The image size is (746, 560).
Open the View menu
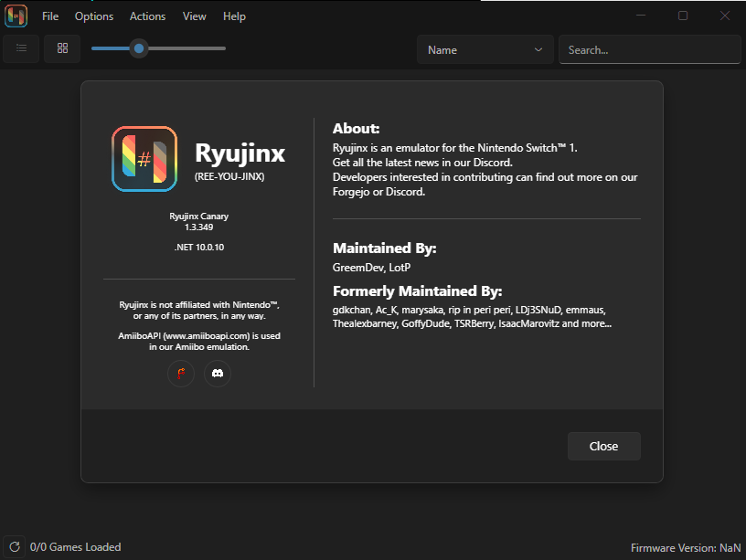pos(194,16)
